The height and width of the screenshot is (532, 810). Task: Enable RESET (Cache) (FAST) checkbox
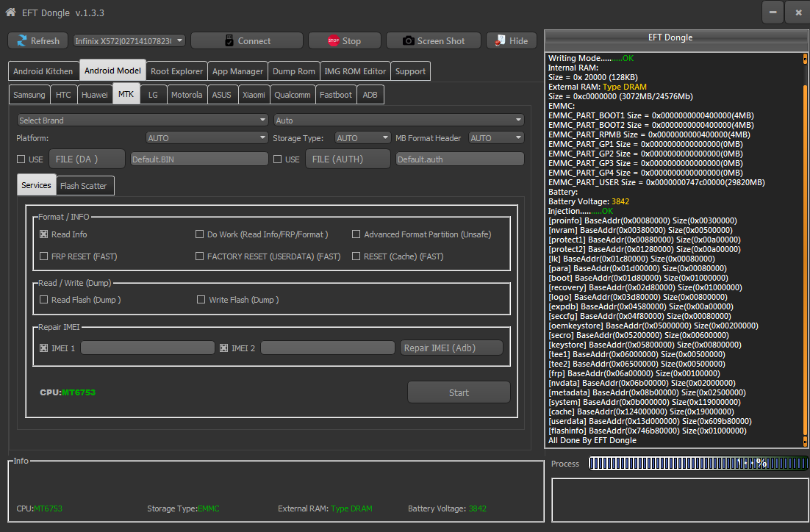click(356, 256)
